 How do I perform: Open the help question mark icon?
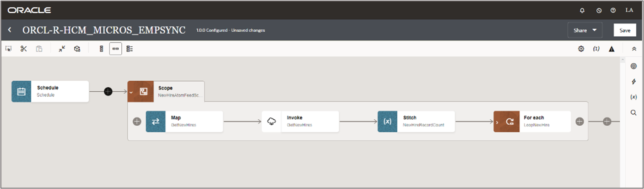coord(613,10)
